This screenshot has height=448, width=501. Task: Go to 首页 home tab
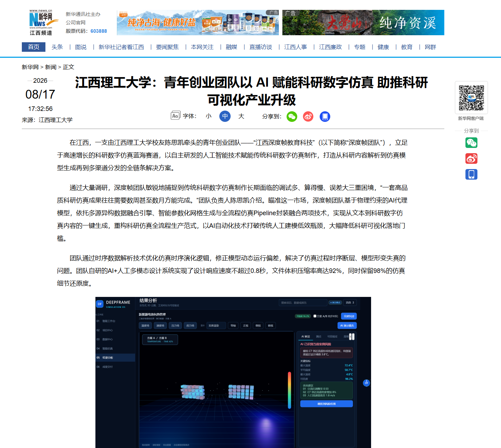(33, 47)
